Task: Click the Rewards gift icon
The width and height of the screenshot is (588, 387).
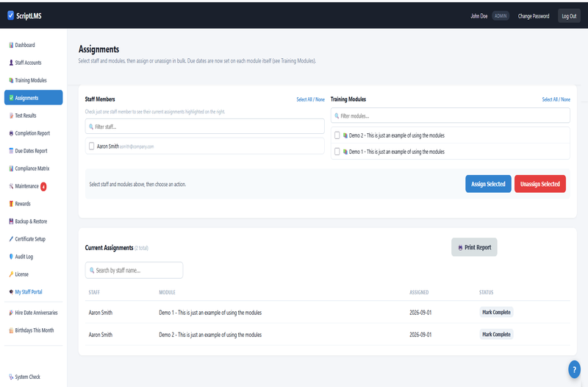Action: (x=11, y=204)
